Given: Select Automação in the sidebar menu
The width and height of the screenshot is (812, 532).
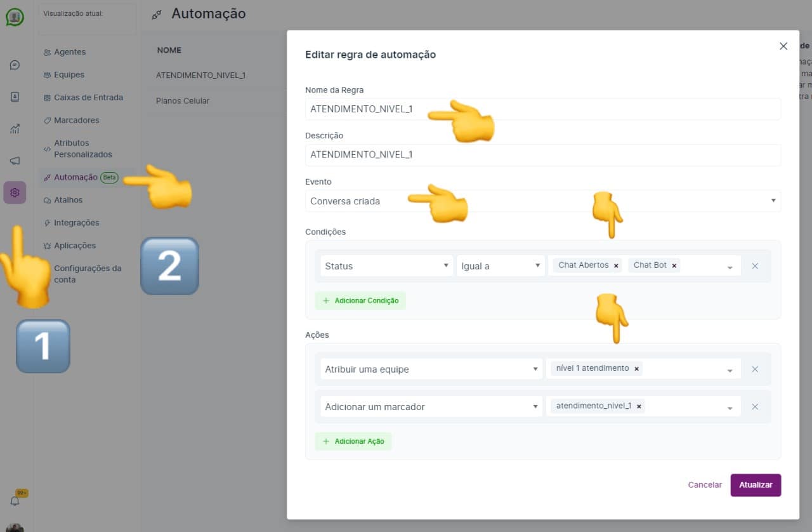Looking at the screenshot, I should click(x=76, y=177).
